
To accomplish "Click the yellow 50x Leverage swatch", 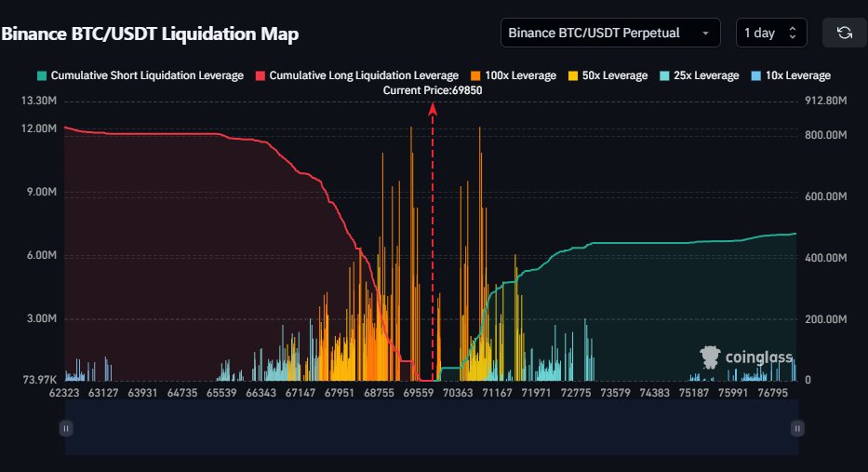I will coord(573,76).
